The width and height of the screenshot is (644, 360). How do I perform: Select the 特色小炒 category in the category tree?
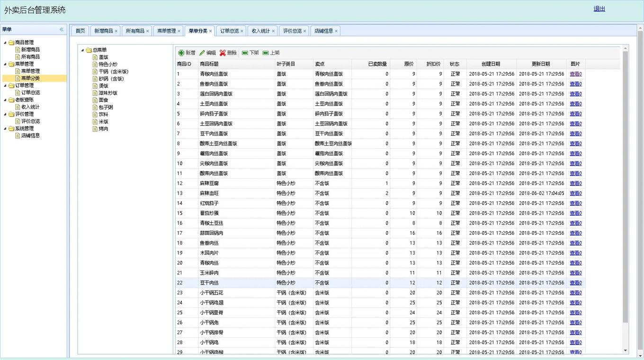[108, 64]
